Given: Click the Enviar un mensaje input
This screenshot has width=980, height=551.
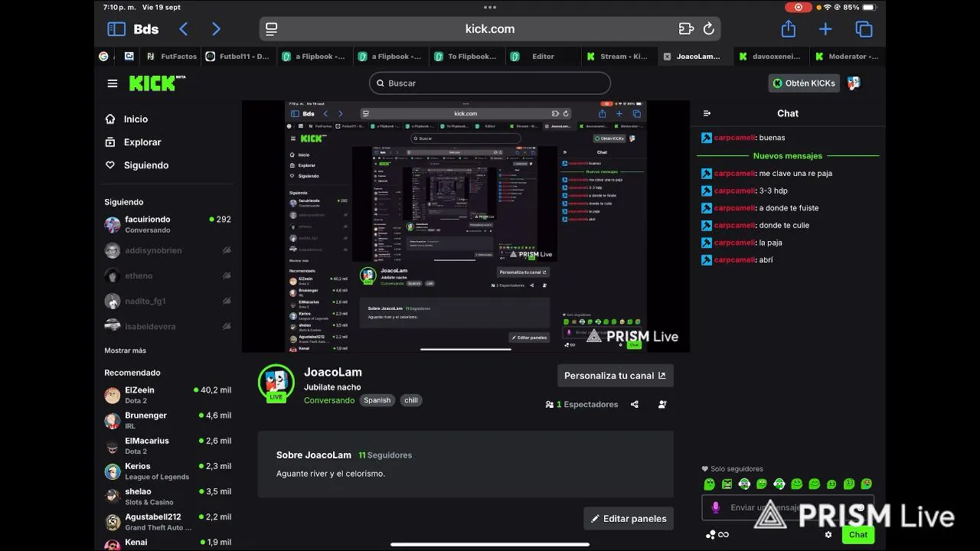Looking at the screenshot, I should tap(787, 507).
